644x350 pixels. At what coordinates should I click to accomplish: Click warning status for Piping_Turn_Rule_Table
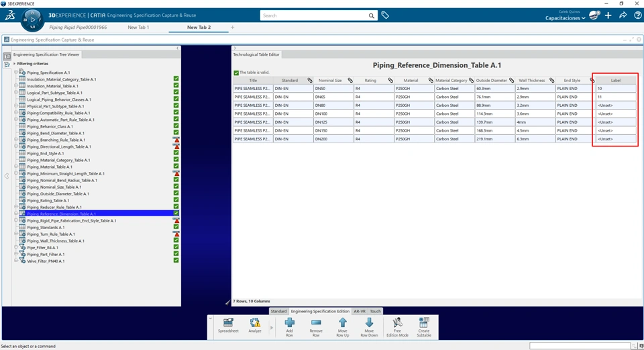coord(176,234)
